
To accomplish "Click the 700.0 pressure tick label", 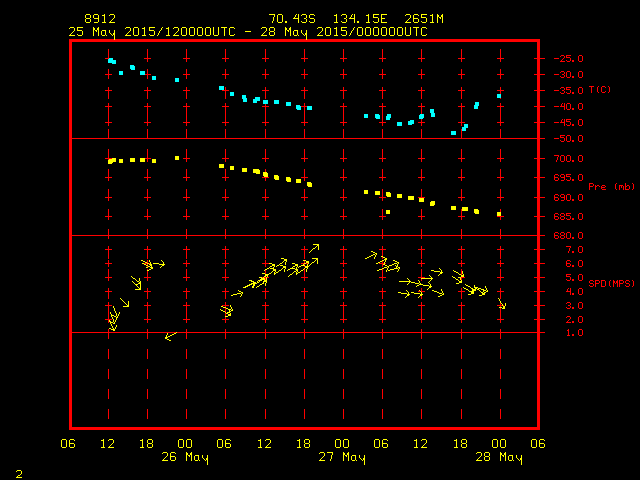I will coord(569,158).
